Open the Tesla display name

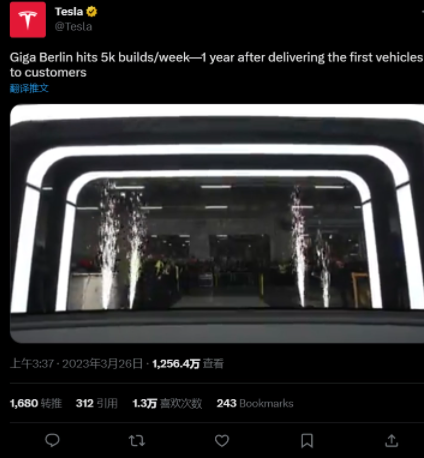(69, 12)
